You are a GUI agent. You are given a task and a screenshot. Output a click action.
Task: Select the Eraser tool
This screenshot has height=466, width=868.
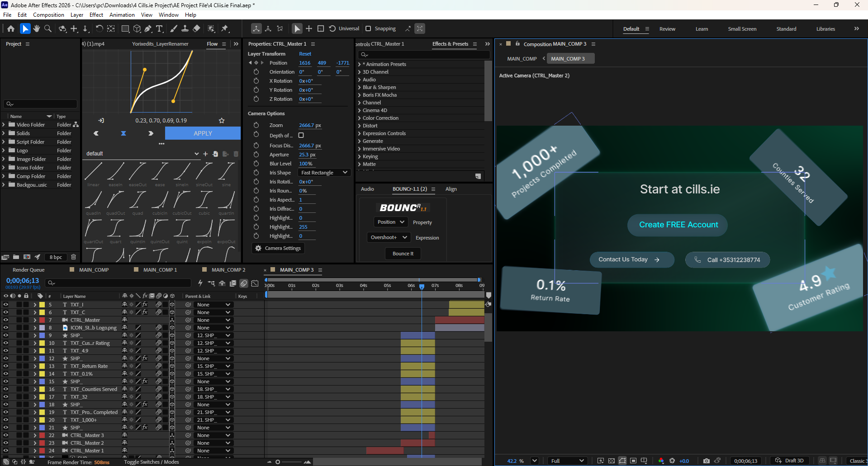pyautogui.click(x=196, y=28)
